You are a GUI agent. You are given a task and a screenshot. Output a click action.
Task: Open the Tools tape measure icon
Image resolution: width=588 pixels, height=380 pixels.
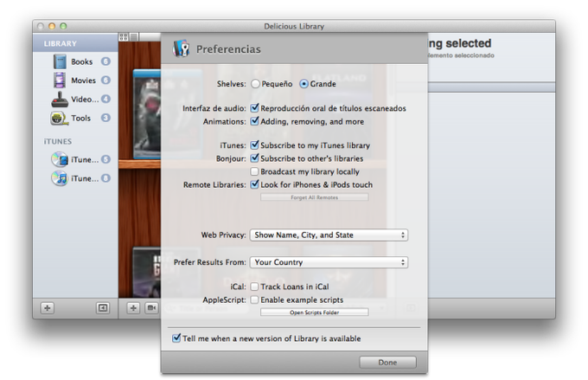(x=58, y=119)
